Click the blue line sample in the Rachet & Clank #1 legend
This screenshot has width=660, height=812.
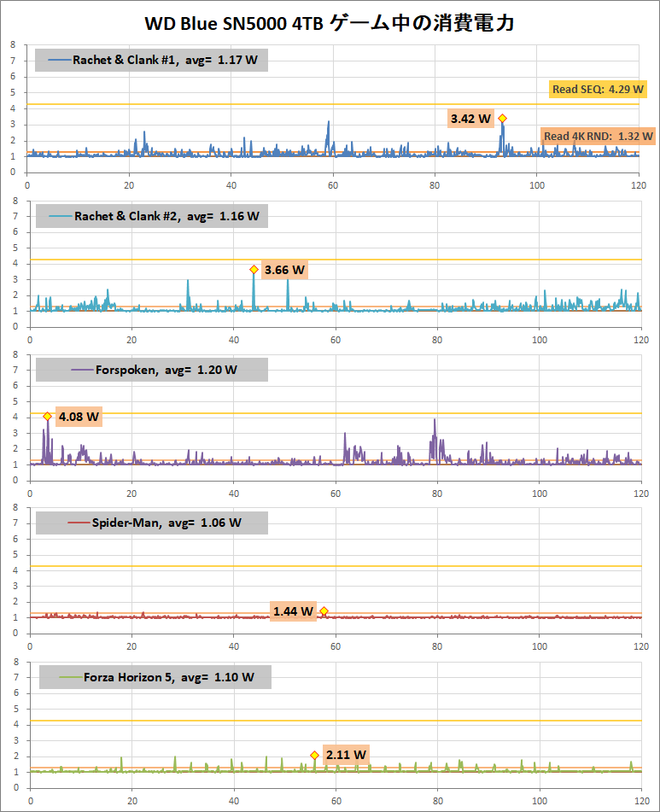click(60, 60)
